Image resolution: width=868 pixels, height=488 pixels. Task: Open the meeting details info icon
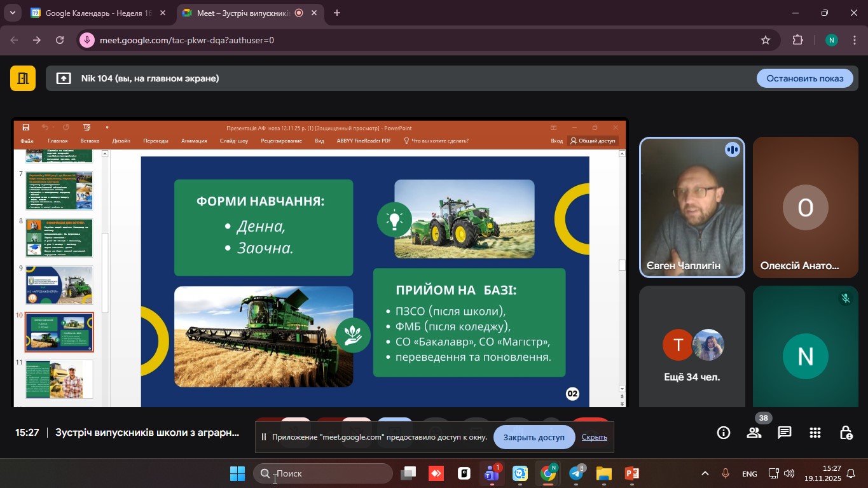tap(724, 433)
